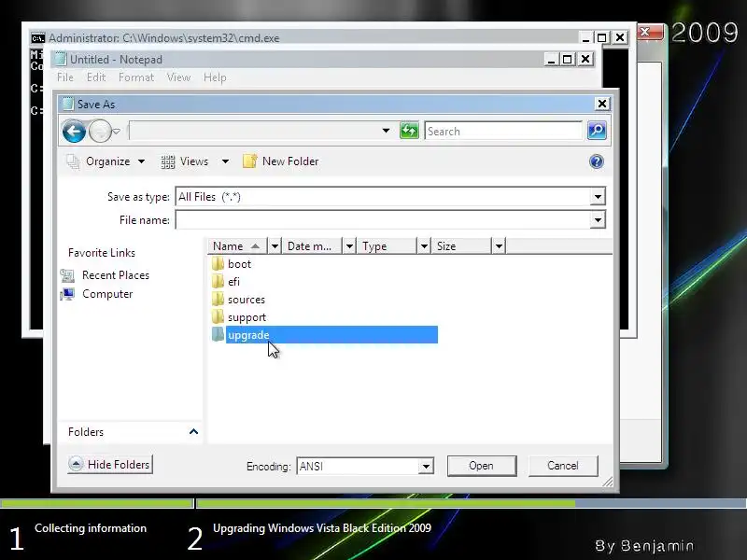Image resolution: width=747 pixels, height=560 pixels.
Task: Click the Views grid icon
Action: (168, 161)
